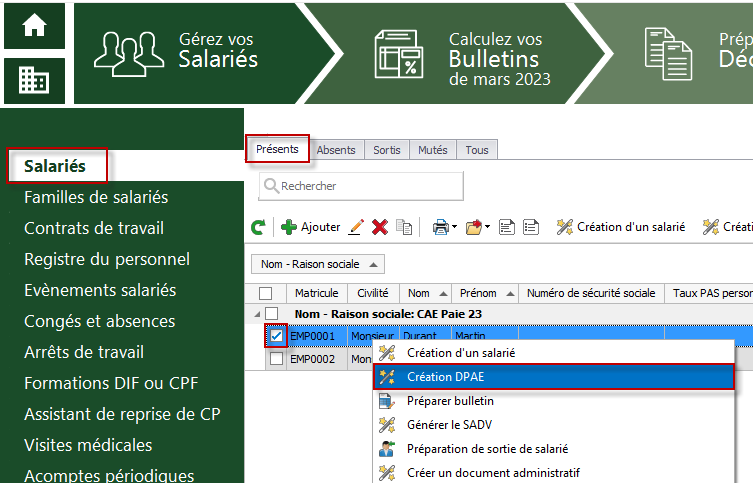Open the export folder dropdown
The height and width of the screenshot is (483, 753).
pos(486,228)
